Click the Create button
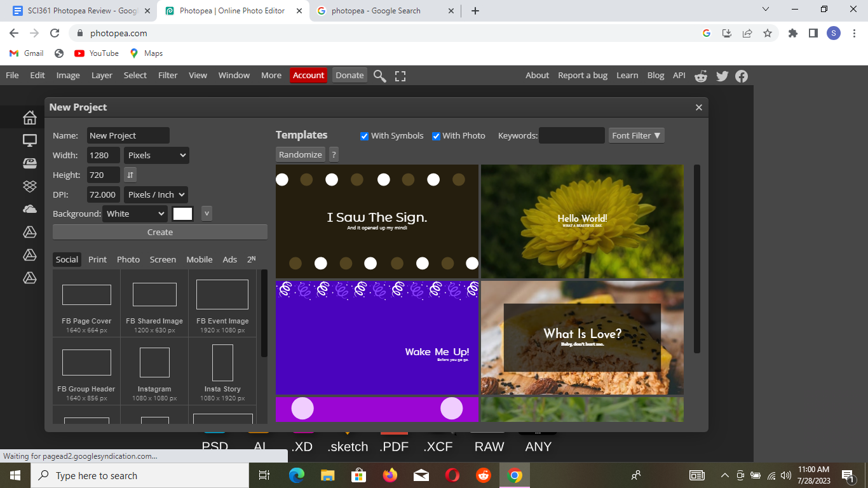Viewport: 868px width, 488px height. (x=159, y=231)
